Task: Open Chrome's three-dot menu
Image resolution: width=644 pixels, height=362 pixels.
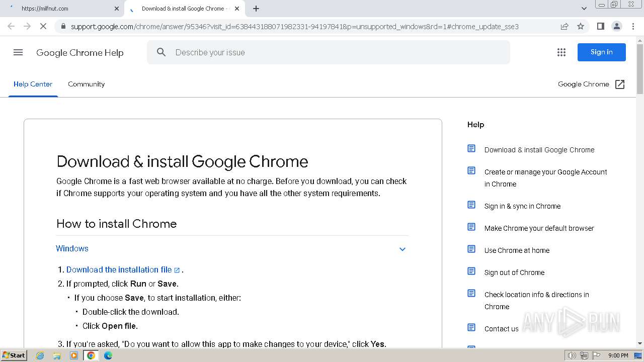Action: point(633,26)
